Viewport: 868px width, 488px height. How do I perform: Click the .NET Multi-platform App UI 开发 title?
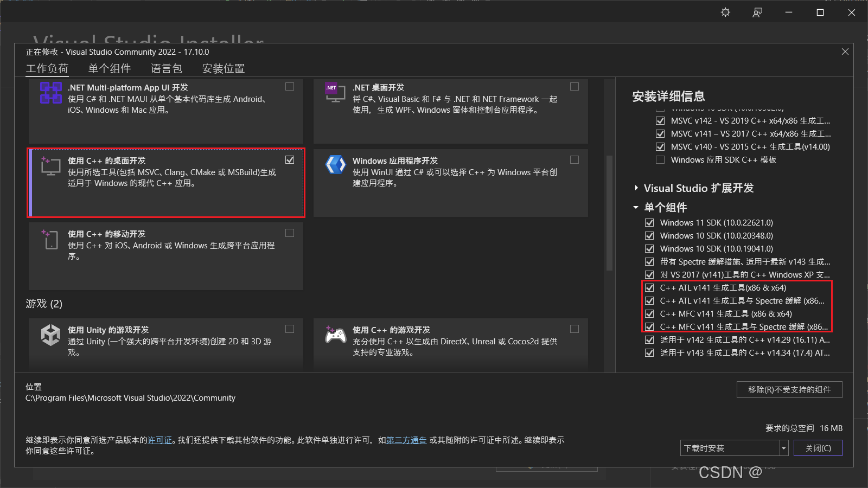(x=128, y=87)
